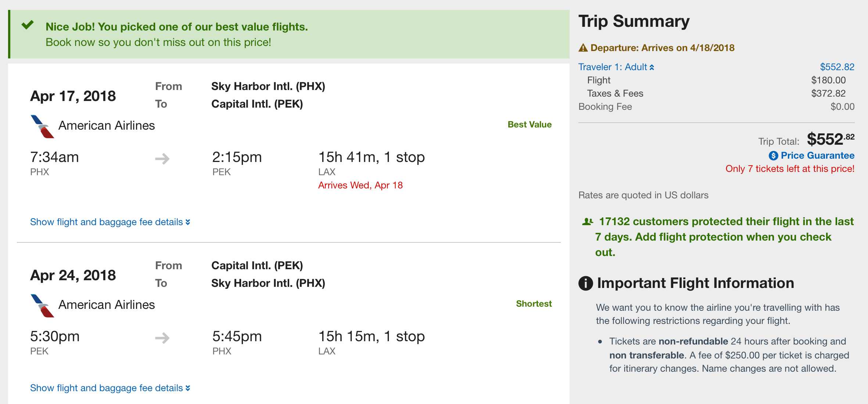This screenshot has height=404, width=868.
Task: Click the Arrives Wed, Apr 18 notice
Action: pyautogui.click(x=360, y=185)
